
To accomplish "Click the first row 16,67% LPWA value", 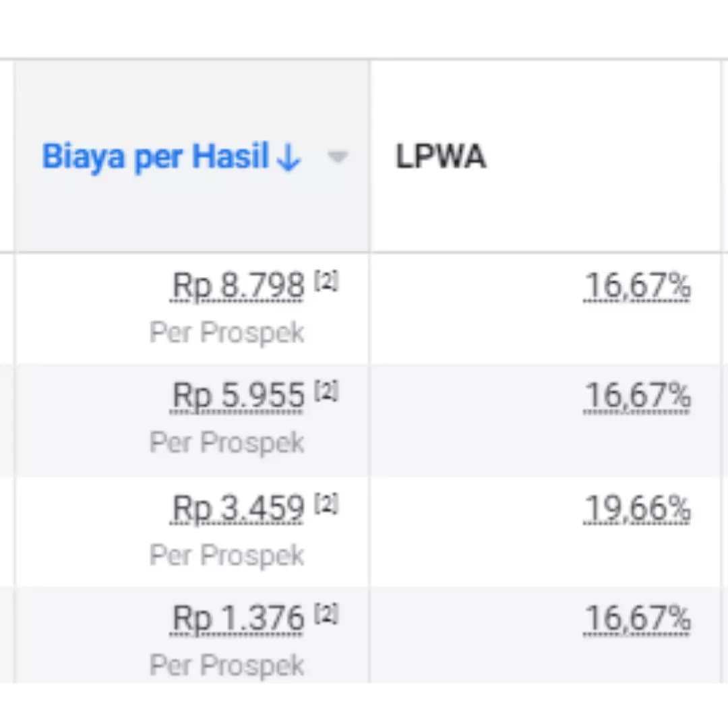I will click(637, 286).
